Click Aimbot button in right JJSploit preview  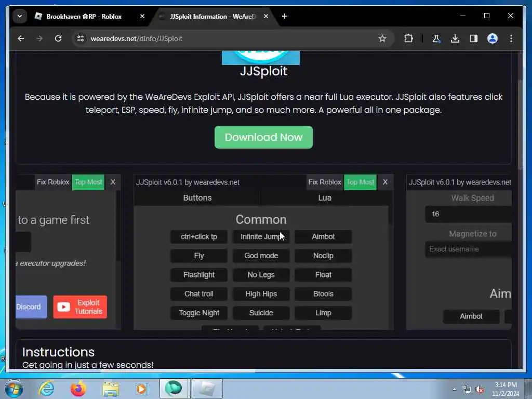tap(471, 316)
